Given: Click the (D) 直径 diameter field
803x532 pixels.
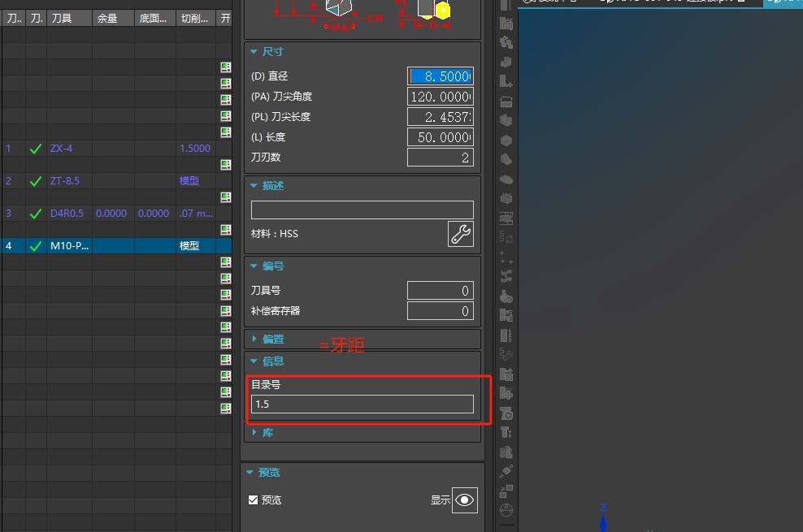Looking at the screenshot, I should 441,76.
